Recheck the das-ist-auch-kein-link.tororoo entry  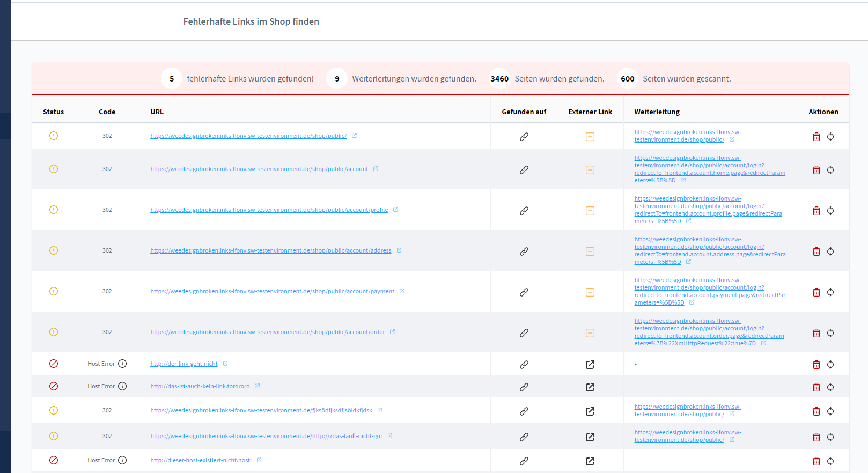click(x=830, y=387)
